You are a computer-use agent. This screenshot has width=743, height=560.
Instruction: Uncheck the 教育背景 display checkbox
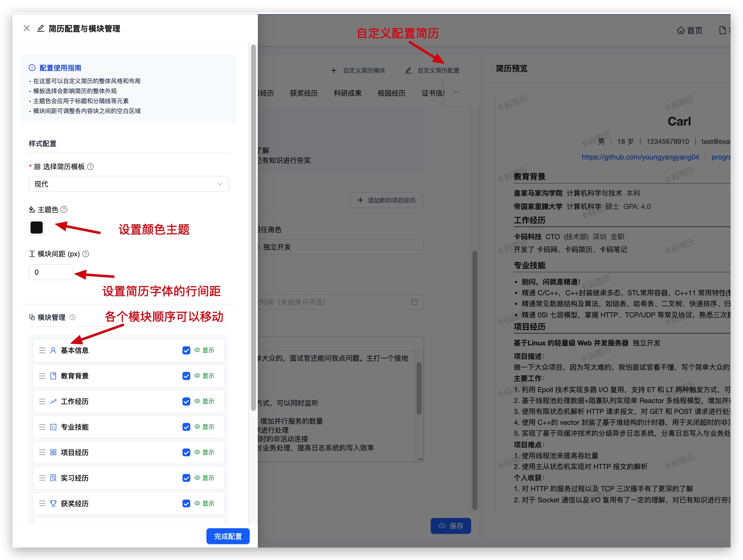(186, 376)
